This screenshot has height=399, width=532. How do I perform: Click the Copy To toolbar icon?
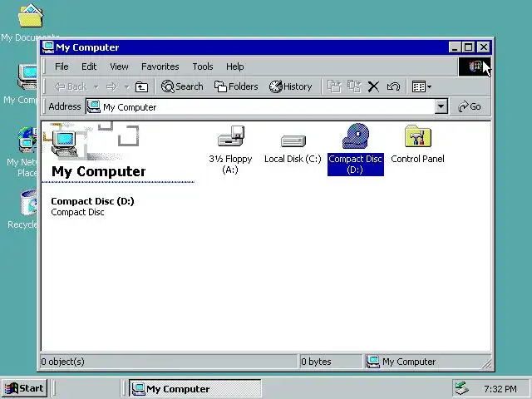[x=354, y=86]
